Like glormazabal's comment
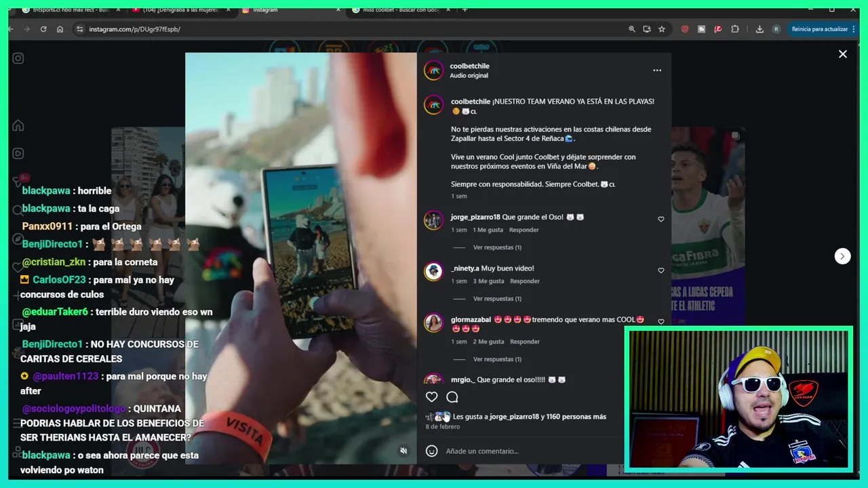The image size is (868, 488). [661, 322]
